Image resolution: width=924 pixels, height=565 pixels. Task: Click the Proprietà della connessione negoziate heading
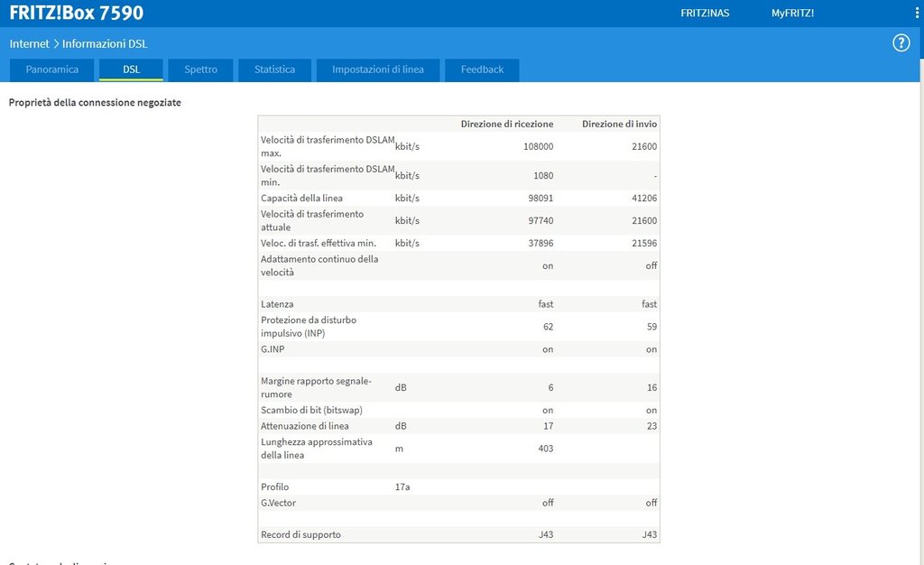95,103
